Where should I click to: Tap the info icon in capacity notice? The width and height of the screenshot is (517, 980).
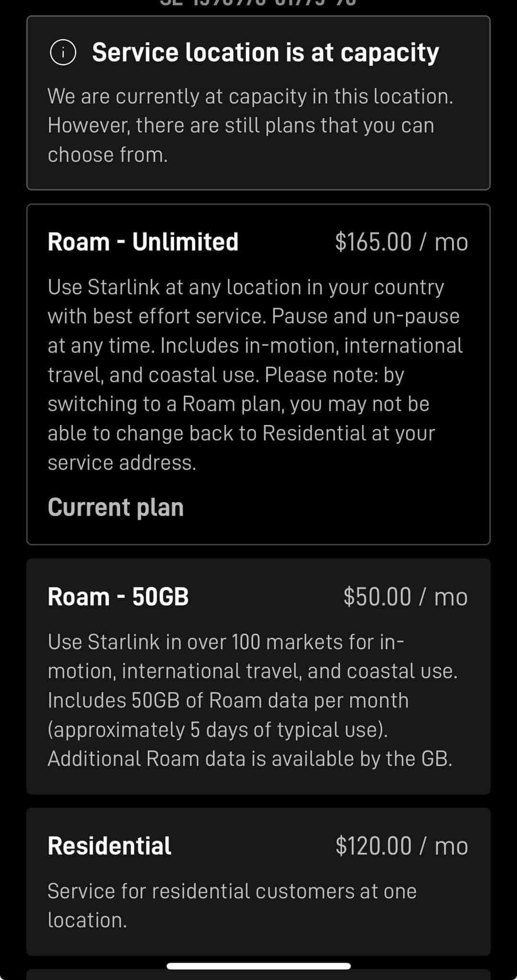coord(63,53)
